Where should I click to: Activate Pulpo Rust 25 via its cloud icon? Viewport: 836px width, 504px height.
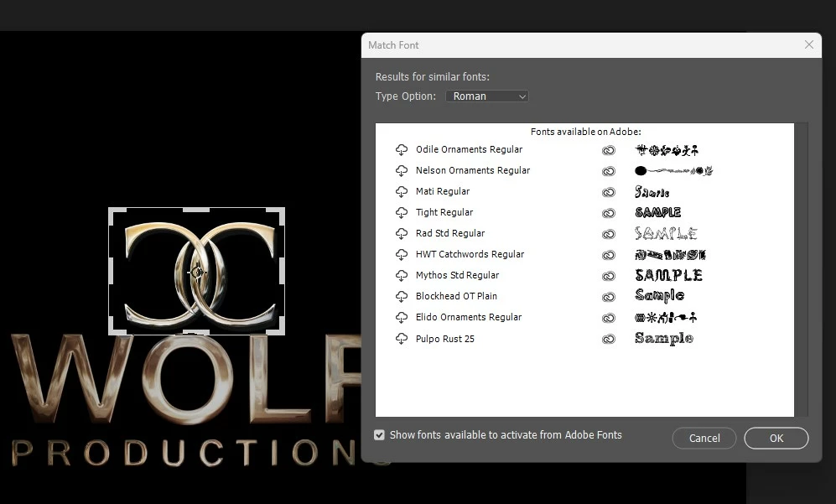(402, 339)
